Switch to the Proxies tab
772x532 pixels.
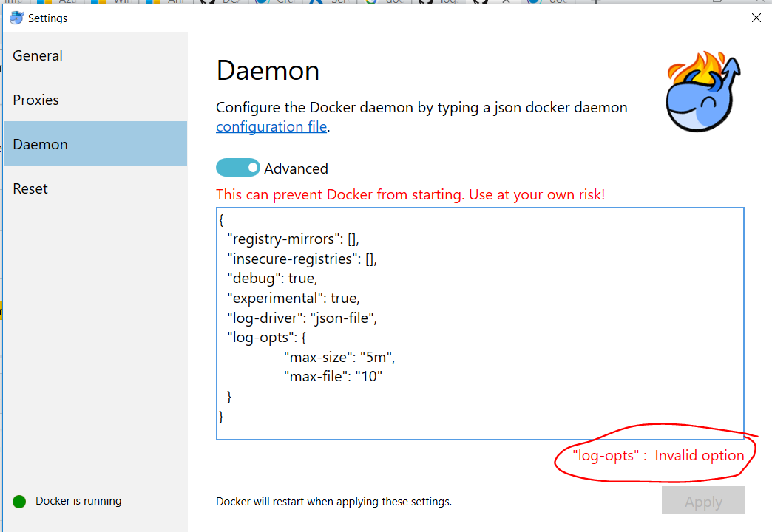coord(95,100)
